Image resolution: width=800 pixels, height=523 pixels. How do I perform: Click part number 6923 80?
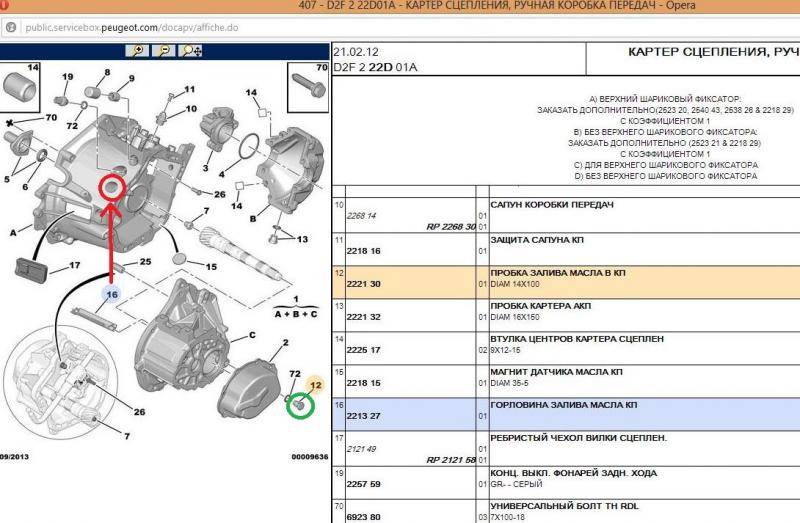(x=362, y=517)
